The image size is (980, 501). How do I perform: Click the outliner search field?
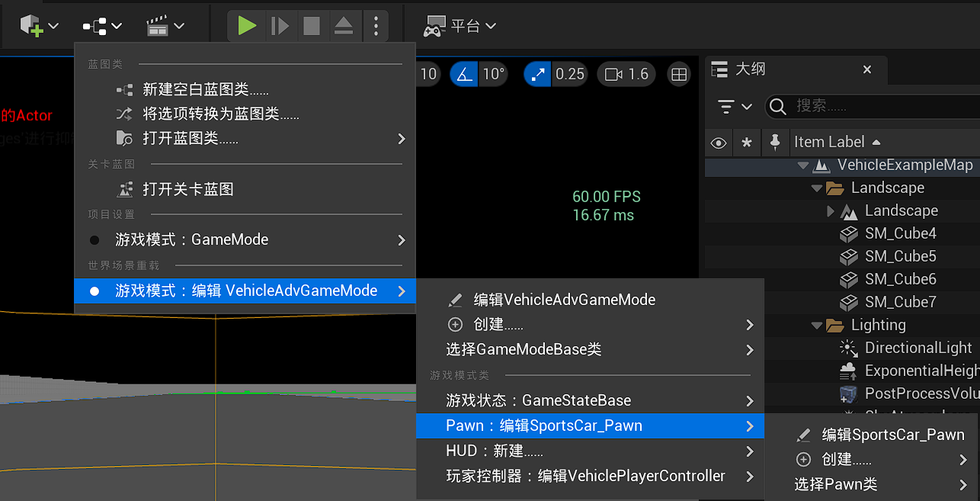876,106
